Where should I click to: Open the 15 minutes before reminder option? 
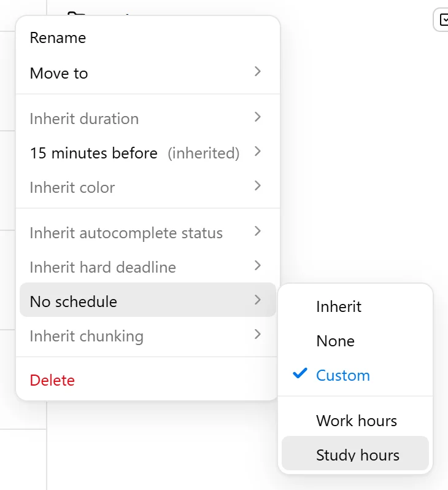147,152
